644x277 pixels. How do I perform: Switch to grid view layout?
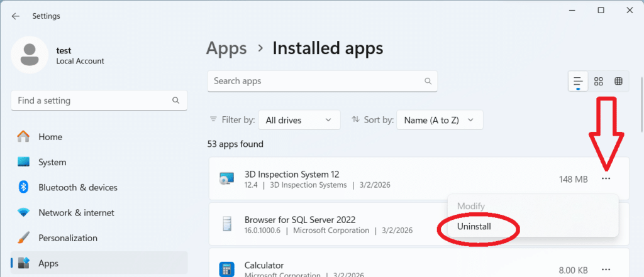pos(598,81)
